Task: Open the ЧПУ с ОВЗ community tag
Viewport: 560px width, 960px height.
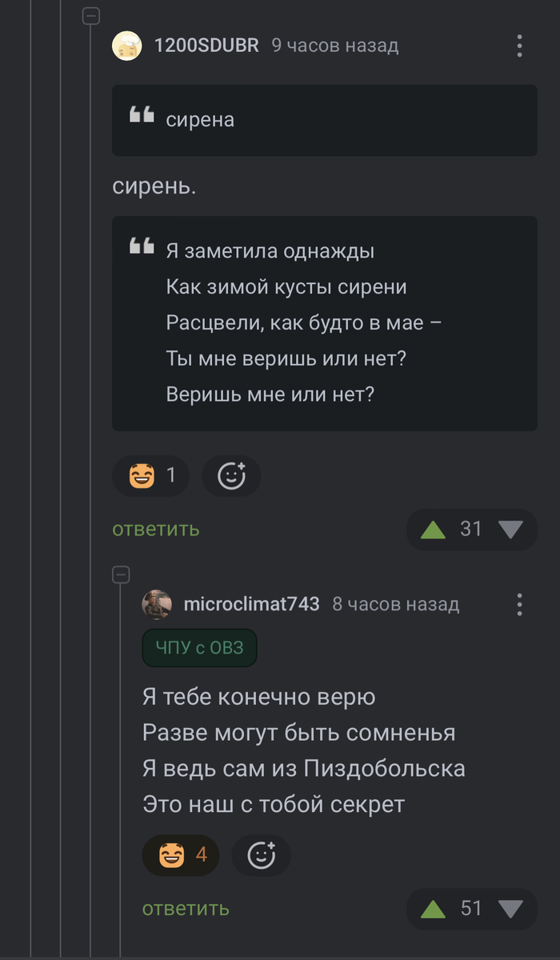Action: click(x=199, y=648)
